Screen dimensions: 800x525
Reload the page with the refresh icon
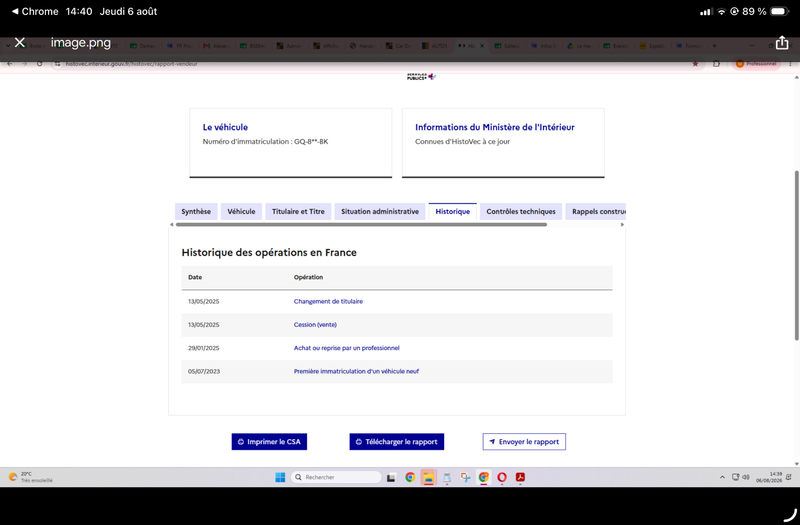tap(39, 64)
